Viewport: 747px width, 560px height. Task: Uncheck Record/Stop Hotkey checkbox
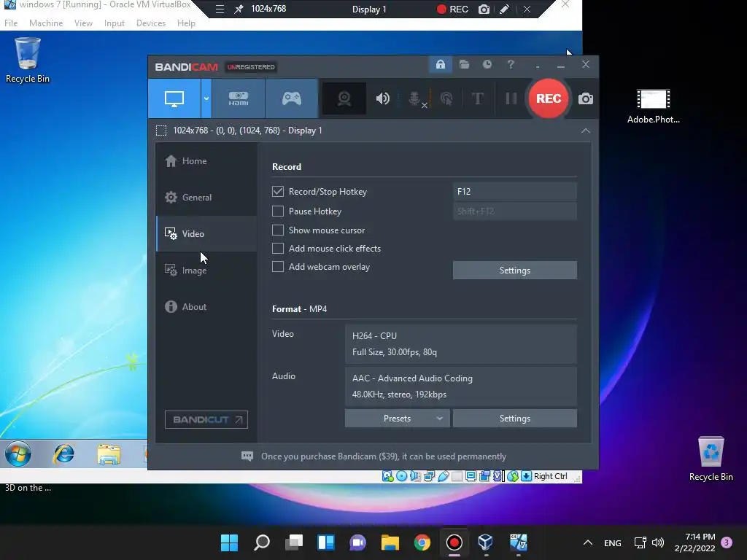coord(278,192)
